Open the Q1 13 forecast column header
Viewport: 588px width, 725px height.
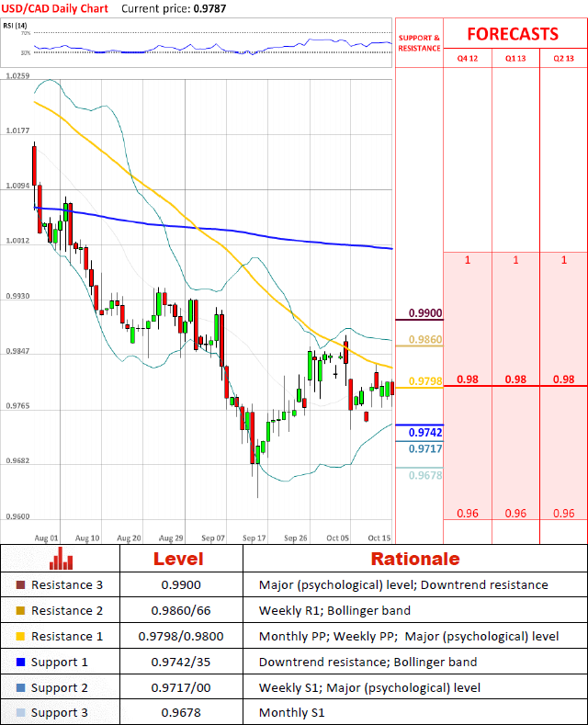click(x=515, y=59)
